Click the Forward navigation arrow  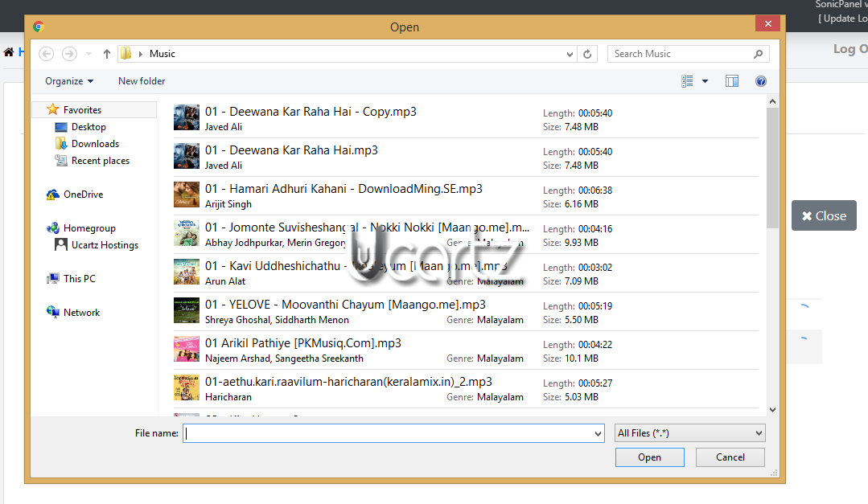69,54
